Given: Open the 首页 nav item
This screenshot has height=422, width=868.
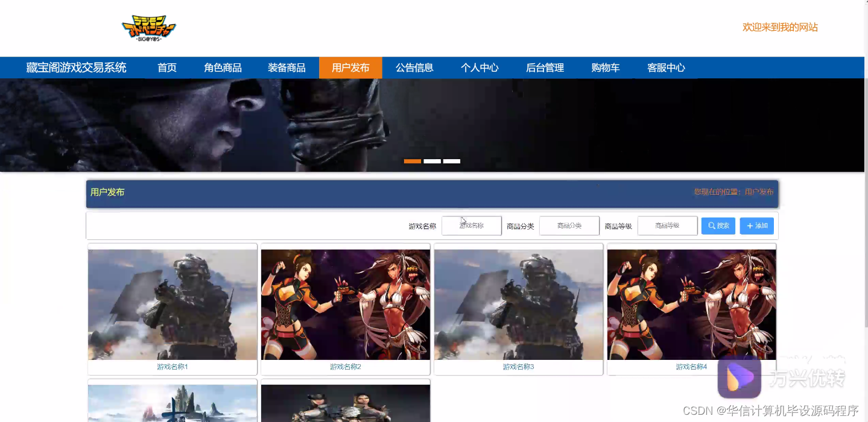Looking at the screenshot, I should (x=167, y=68).
